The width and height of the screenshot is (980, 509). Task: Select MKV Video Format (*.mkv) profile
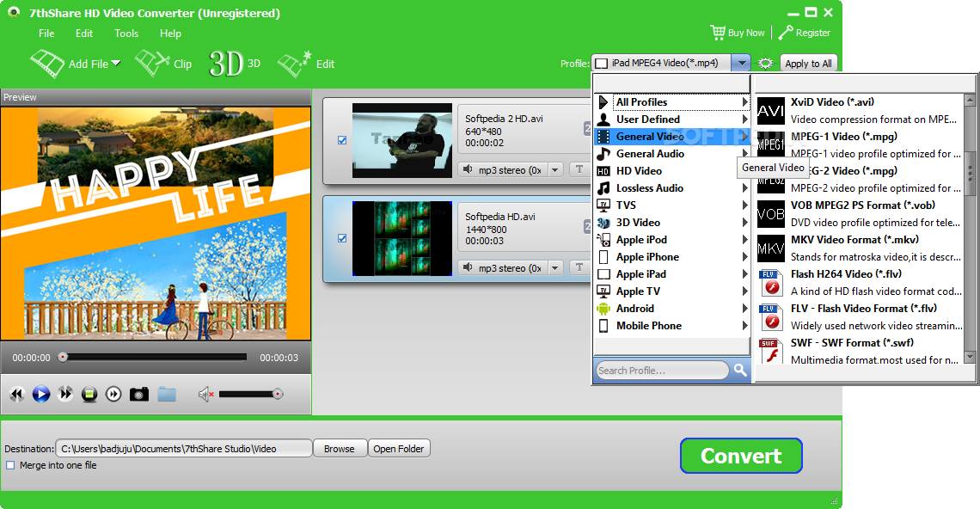tap(860, 248)
